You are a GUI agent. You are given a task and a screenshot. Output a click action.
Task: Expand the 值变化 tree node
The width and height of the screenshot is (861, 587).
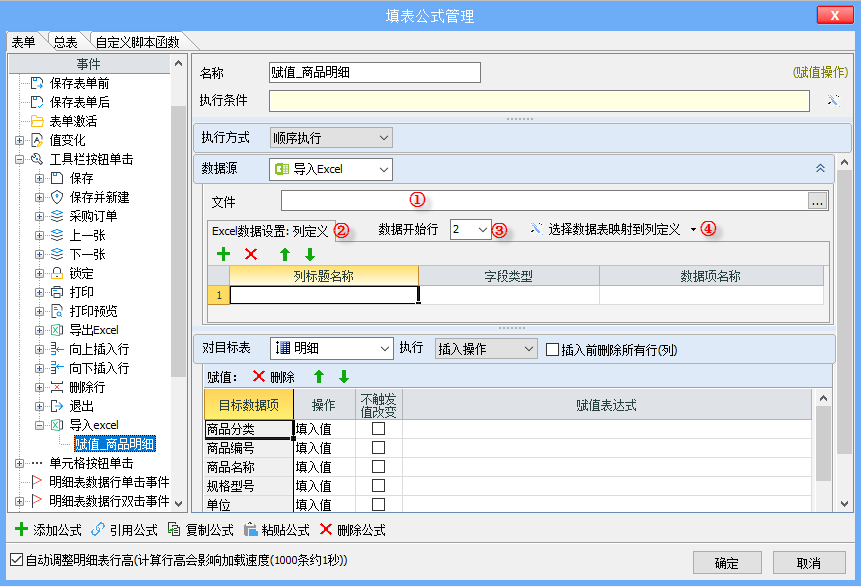point(20,140)
